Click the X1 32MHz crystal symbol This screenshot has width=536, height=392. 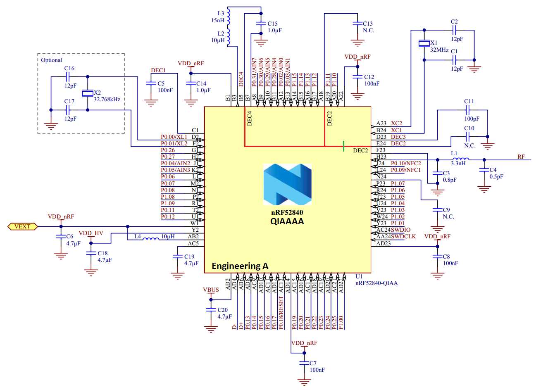[424, 44]
